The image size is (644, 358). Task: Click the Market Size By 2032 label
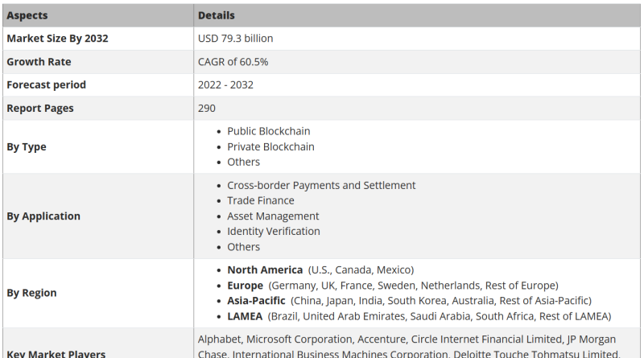tap(57, 39)
